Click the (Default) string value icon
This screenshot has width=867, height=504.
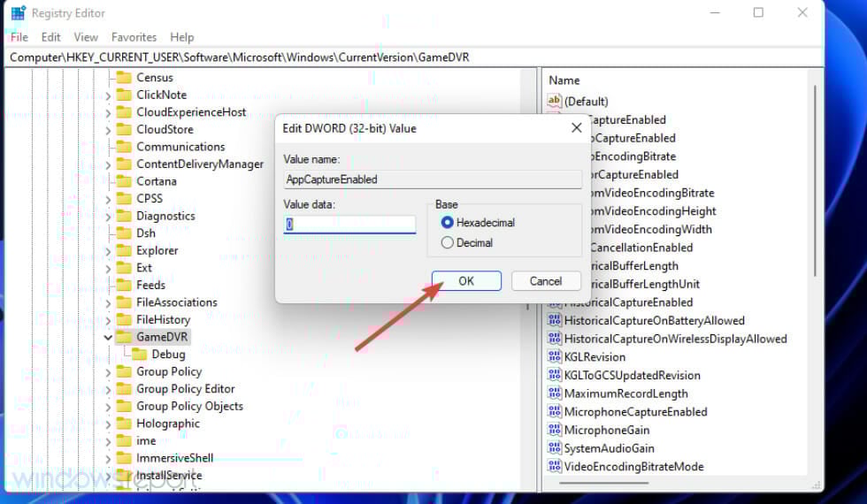(x=554, y=101)
